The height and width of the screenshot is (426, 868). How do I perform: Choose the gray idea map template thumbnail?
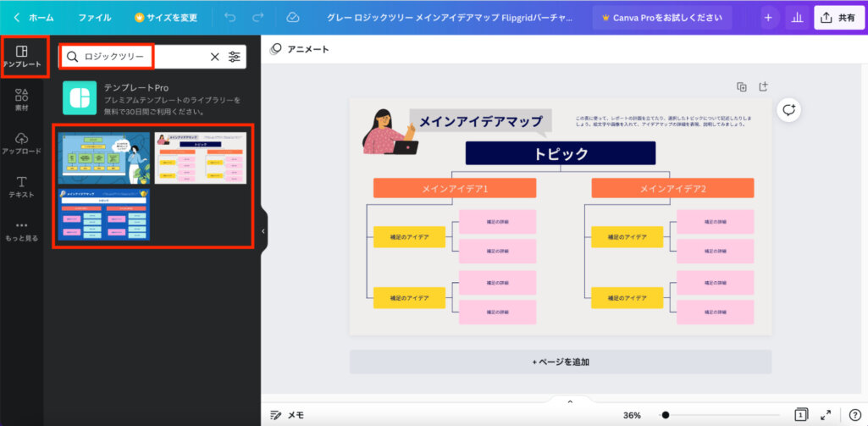point(201,158)
